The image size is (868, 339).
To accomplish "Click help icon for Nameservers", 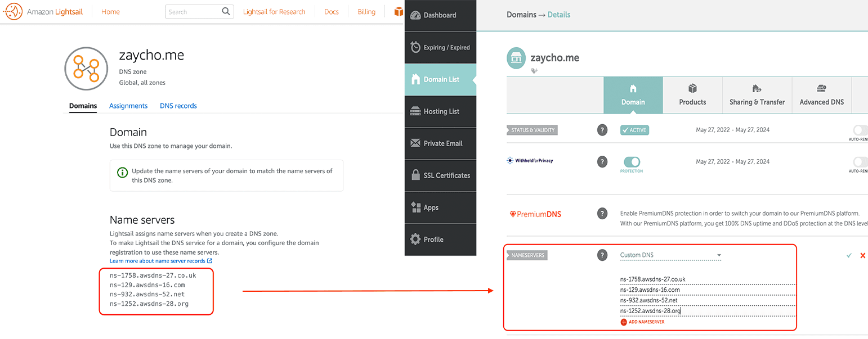I will point(602,255).
